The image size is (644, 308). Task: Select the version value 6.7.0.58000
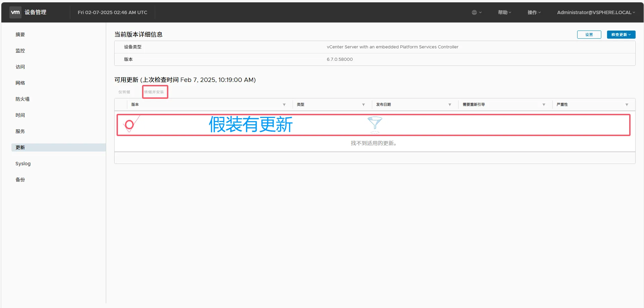pyautogui.click(x=340, y=59)
